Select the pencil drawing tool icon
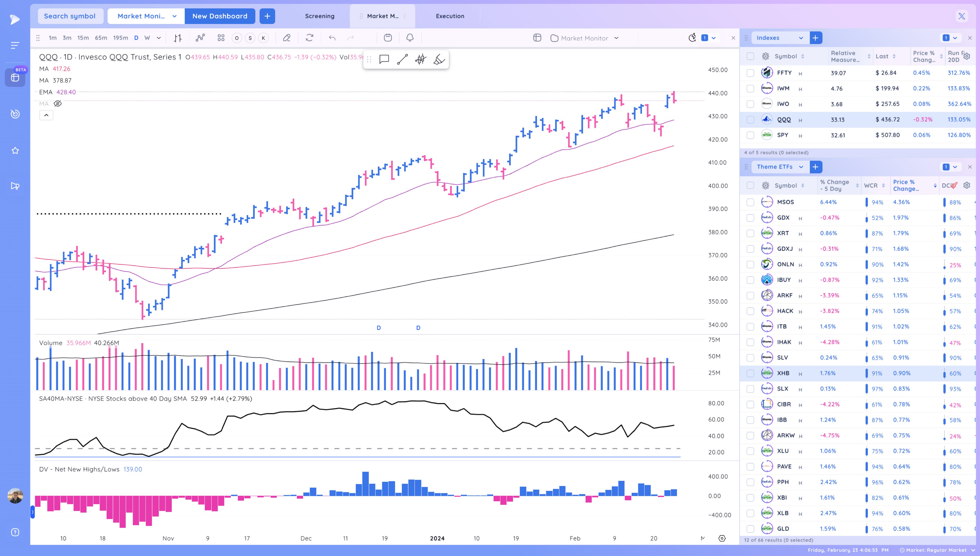 [286, 38]
